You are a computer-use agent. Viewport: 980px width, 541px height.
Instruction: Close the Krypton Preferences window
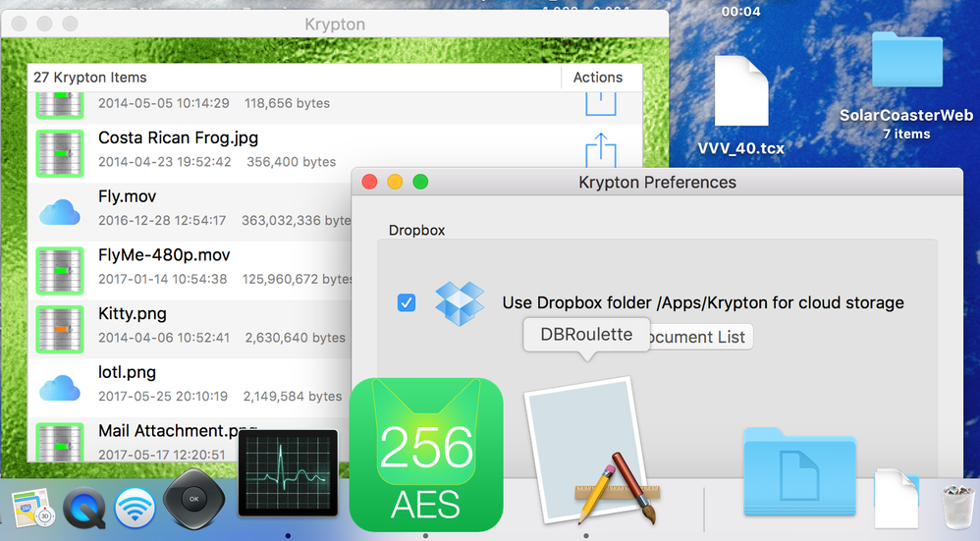(x=369, y=182)
